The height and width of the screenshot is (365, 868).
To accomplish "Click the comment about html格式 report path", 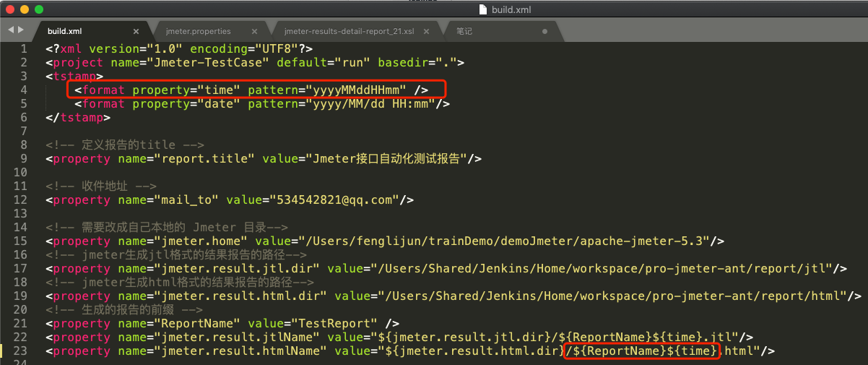I will [180, 282].
